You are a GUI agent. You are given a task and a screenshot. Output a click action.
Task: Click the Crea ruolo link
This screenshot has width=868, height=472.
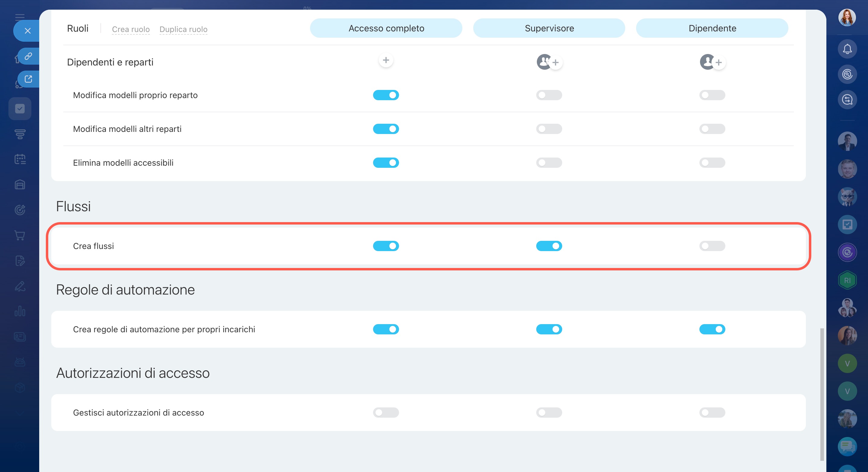pos(131,29)
